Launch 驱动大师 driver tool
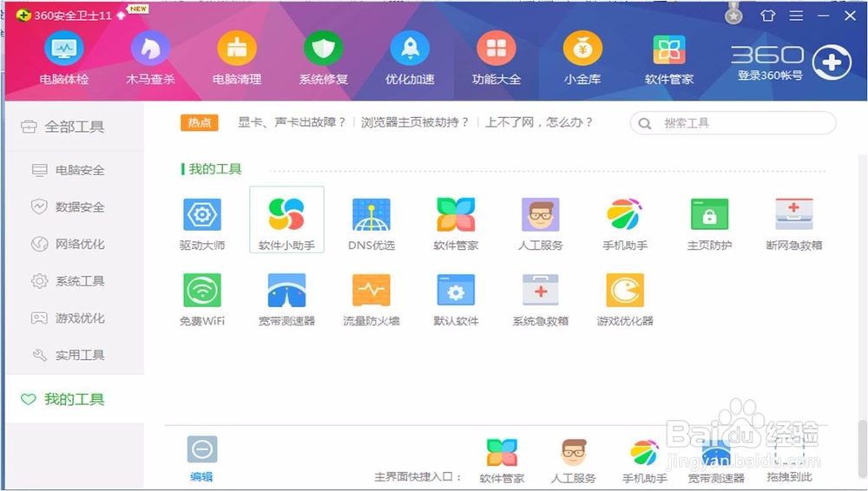Image resolution: width=868 pixels, height=491 pixels. 202,224
